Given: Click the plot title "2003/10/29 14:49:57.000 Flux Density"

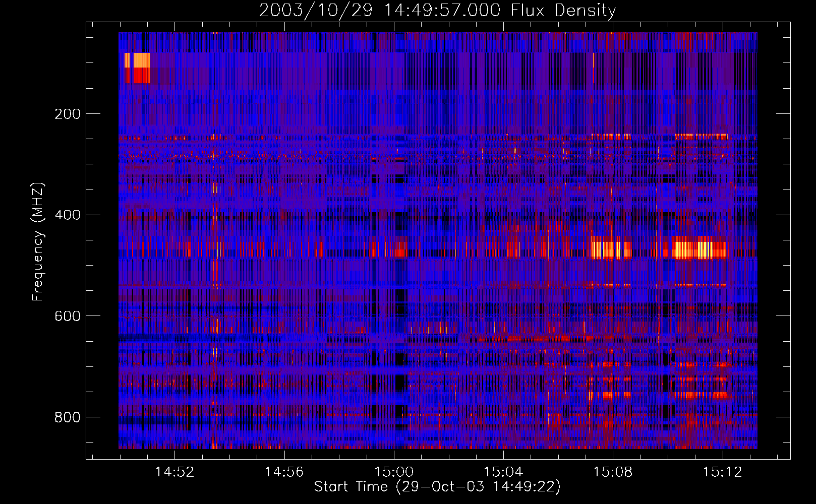Looking at the screenshot, I should (437, 10).
